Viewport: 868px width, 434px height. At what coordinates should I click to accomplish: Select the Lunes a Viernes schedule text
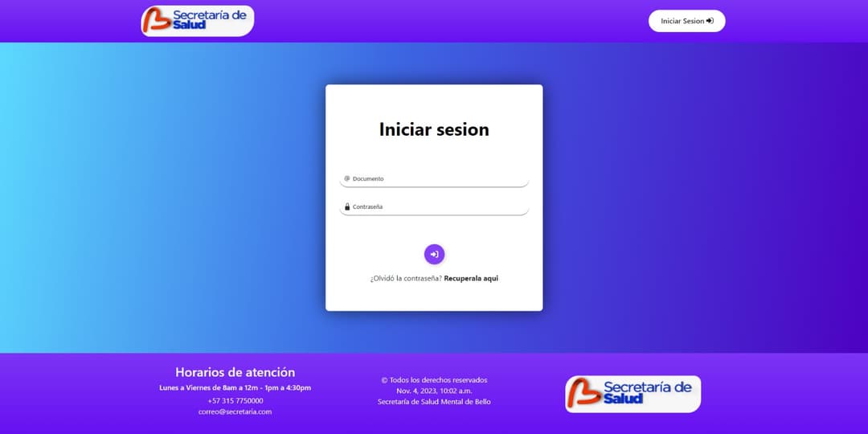click(235, 387)
